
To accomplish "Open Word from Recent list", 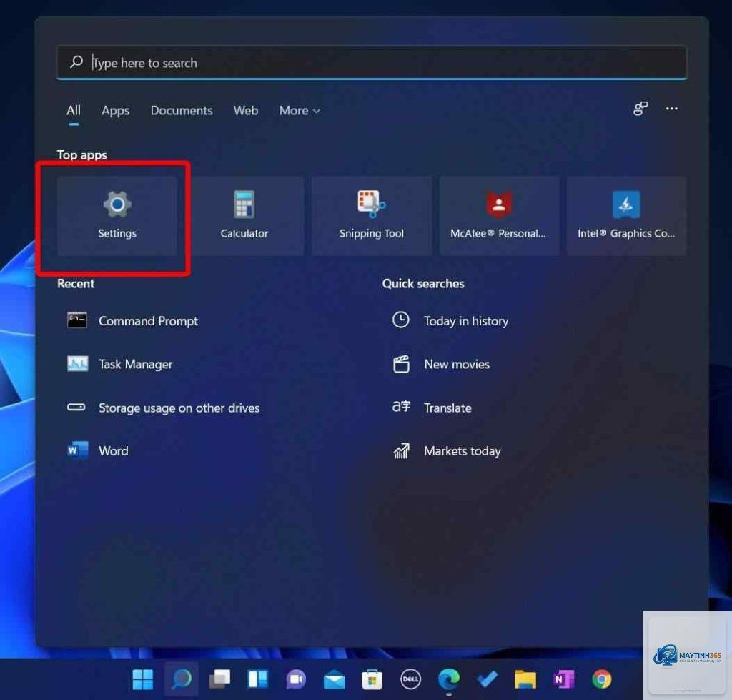I will click(x=98, y=450).
